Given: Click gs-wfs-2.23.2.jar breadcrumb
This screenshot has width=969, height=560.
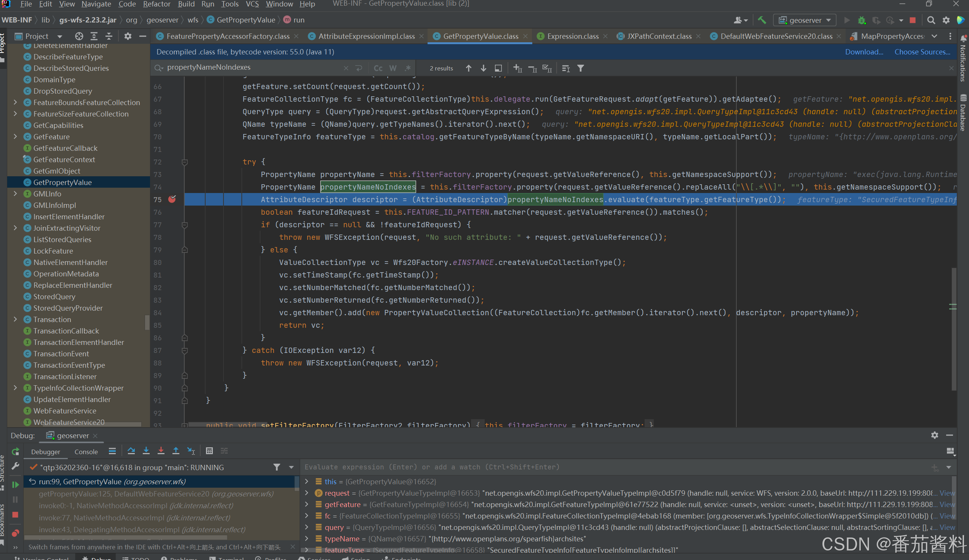Looking at the screenshot, I should point(88,20).
